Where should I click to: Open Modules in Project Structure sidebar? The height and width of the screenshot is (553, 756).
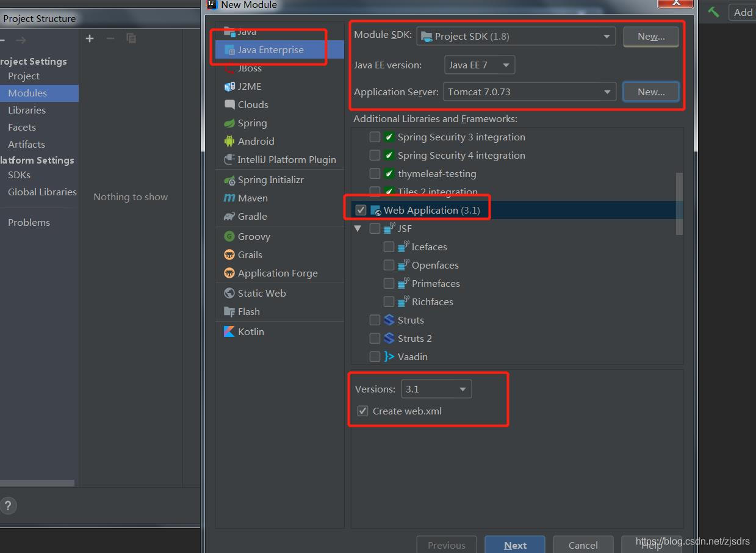39,93
